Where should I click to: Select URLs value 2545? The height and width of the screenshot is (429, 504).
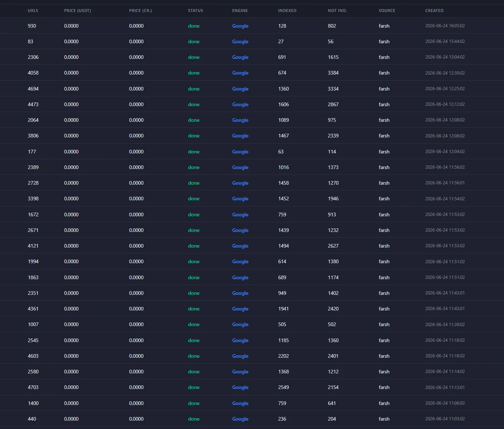click(33, 340)
